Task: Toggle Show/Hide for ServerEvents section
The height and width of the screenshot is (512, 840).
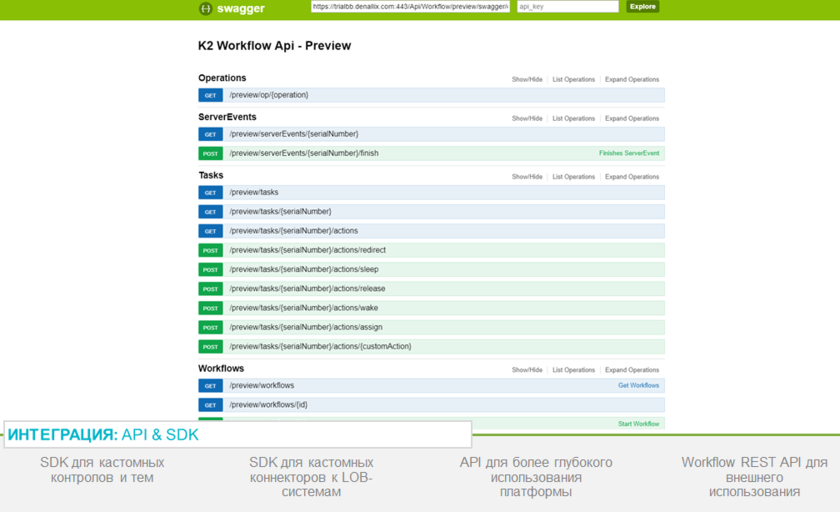Action: 527,119
